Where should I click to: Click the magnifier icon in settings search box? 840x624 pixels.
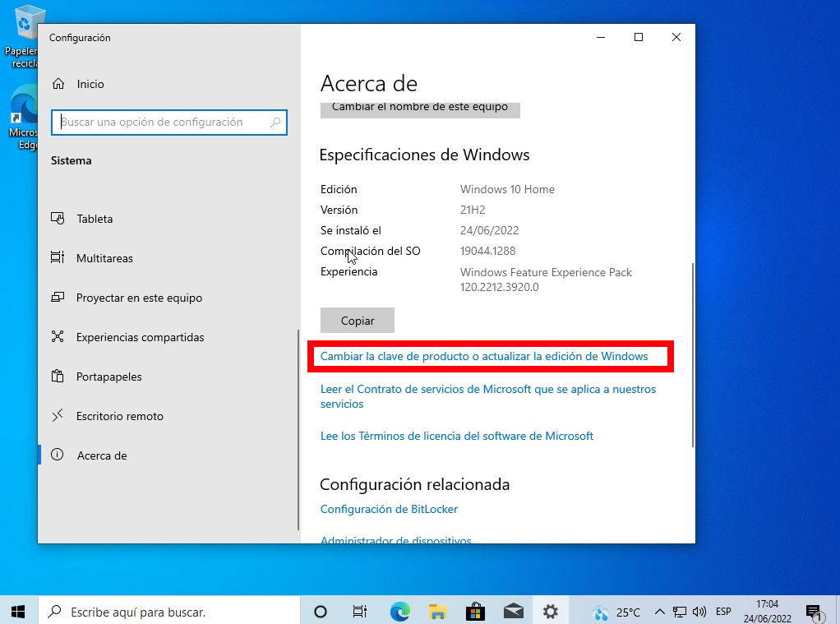pos(275,122)
